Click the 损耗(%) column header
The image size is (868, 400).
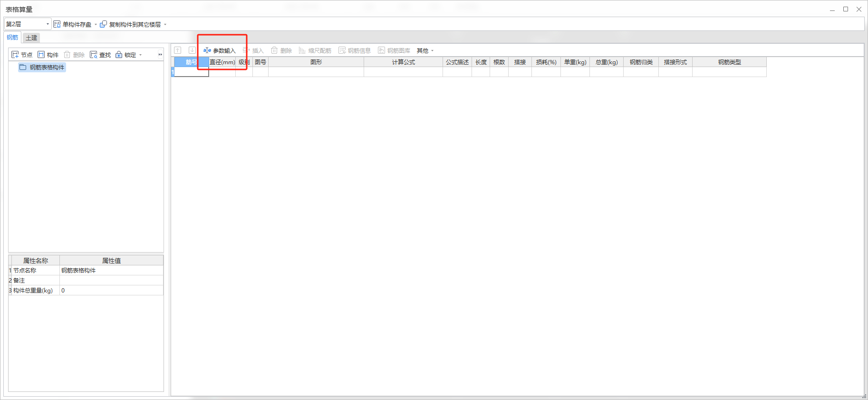[546, 62]
